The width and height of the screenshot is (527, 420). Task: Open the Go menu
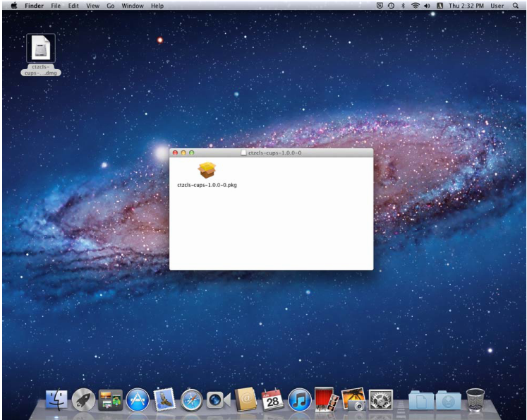[111, 6]
